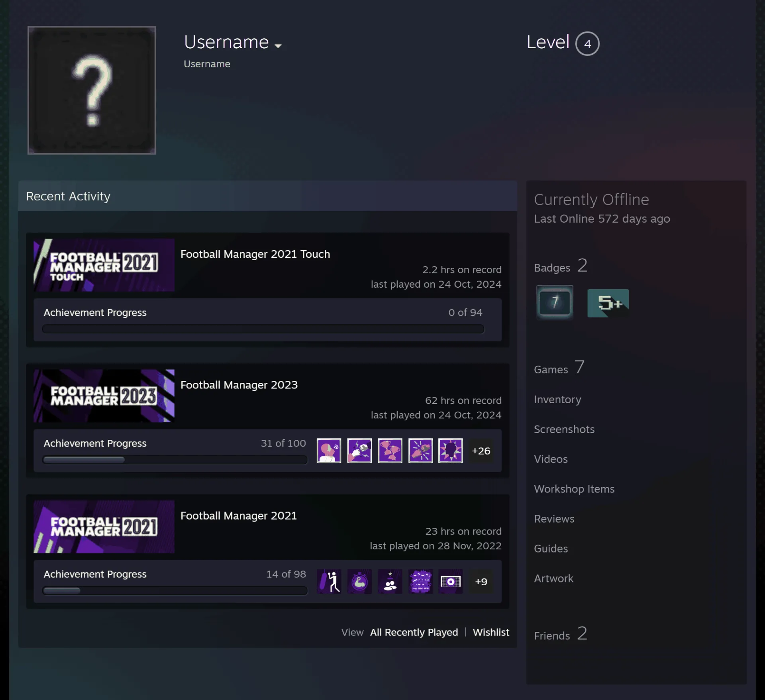Viewport: 765px width, 700px height.
Task: Show +26 more Football Manager 2023 achievements
Action: coord(481,451)
